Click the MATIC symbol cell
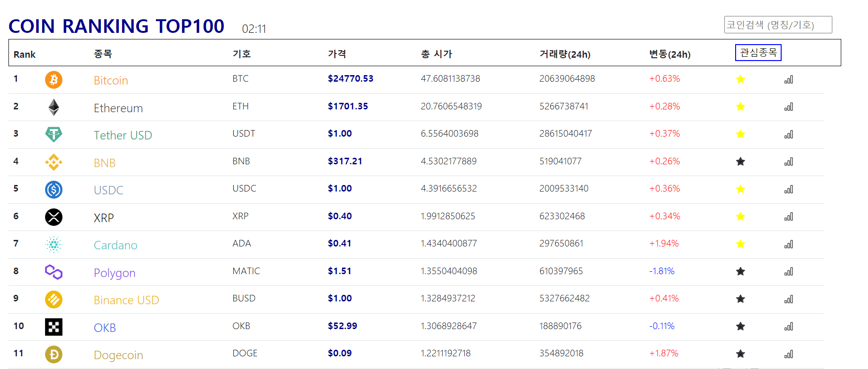Screen dimensions: 868x369 pyautogui.click(x=246, y=271)
